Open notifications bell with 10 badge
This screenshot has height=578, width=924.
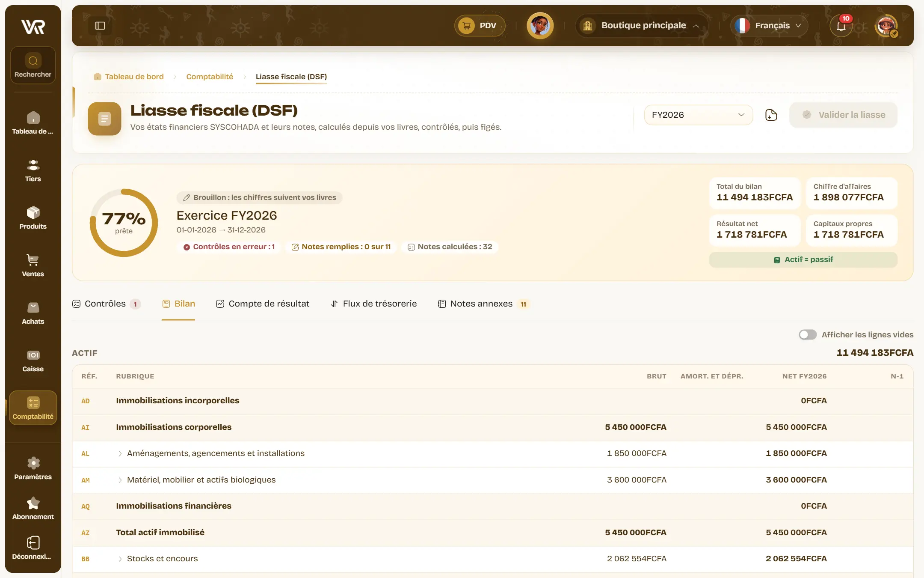841,26
